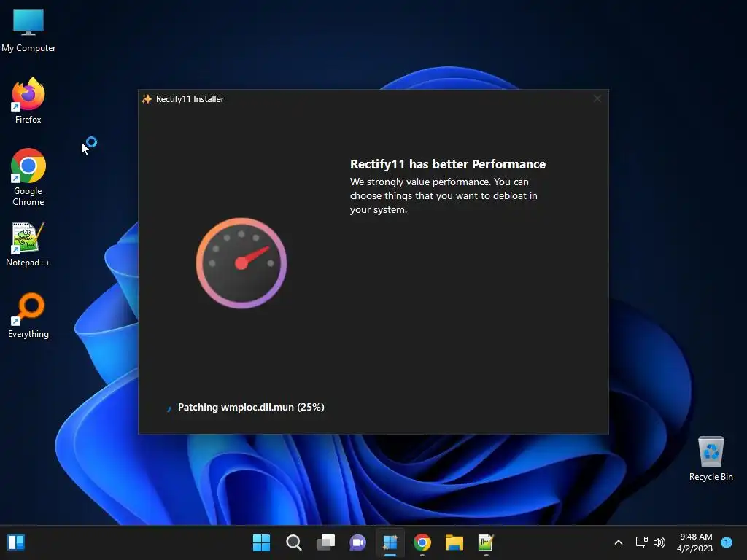Viewport: 747px width, 560px height.
Task: Open the Chat (Teams) taskbar icon
Action: pos(357,542)
